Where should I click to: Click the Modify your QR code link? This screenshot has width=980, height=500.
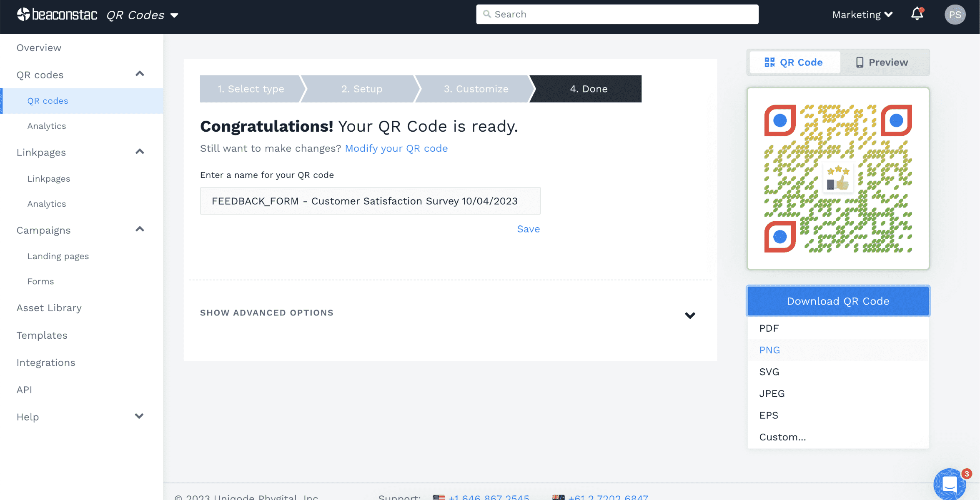396,148
